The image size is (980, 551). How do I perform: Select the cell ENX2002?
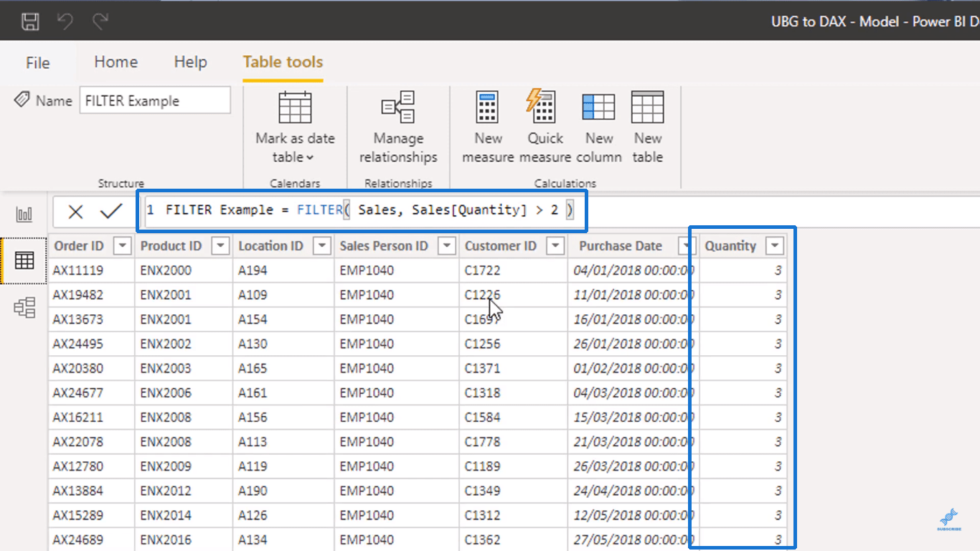point(184,344)
